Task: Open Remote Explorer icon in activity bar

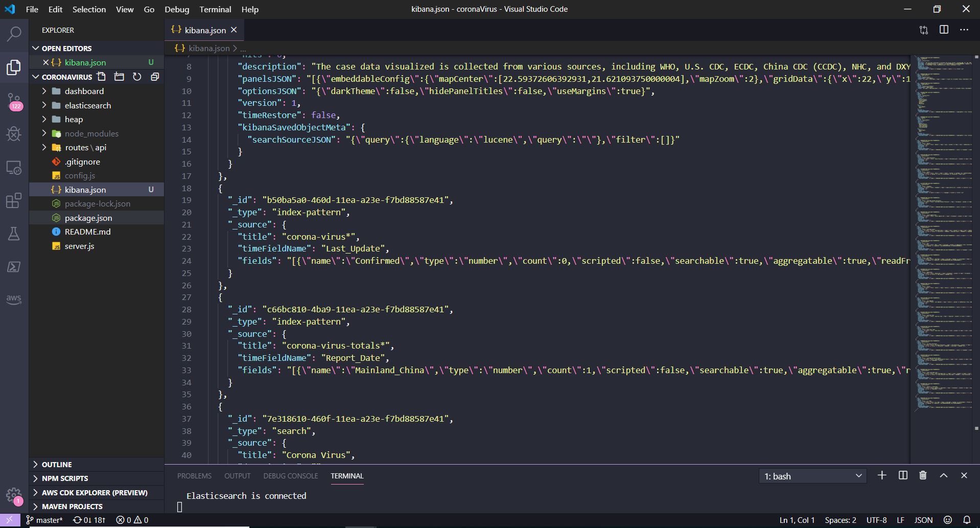Action: tap(14, 168)
